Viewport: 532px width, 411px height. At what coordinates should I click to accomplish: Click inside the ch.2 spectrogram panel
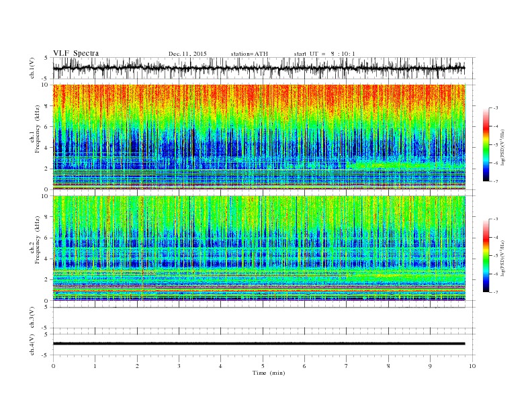259,248
